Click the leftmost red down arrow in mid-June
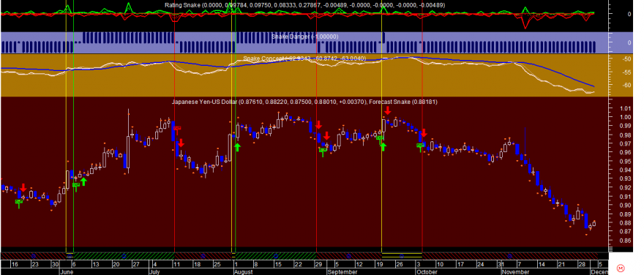This screenshot has width=644, height=275. pos(23,188)
